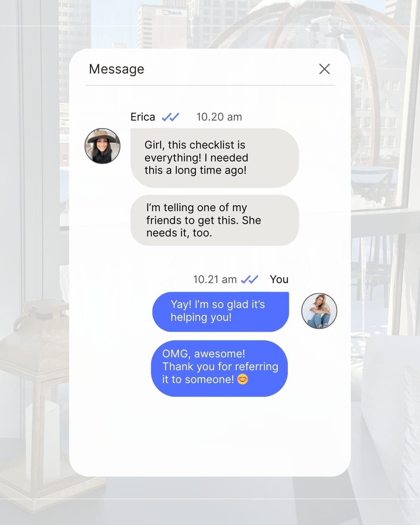Select the 'OMG, awesome!' message bubble

(219, 368)
